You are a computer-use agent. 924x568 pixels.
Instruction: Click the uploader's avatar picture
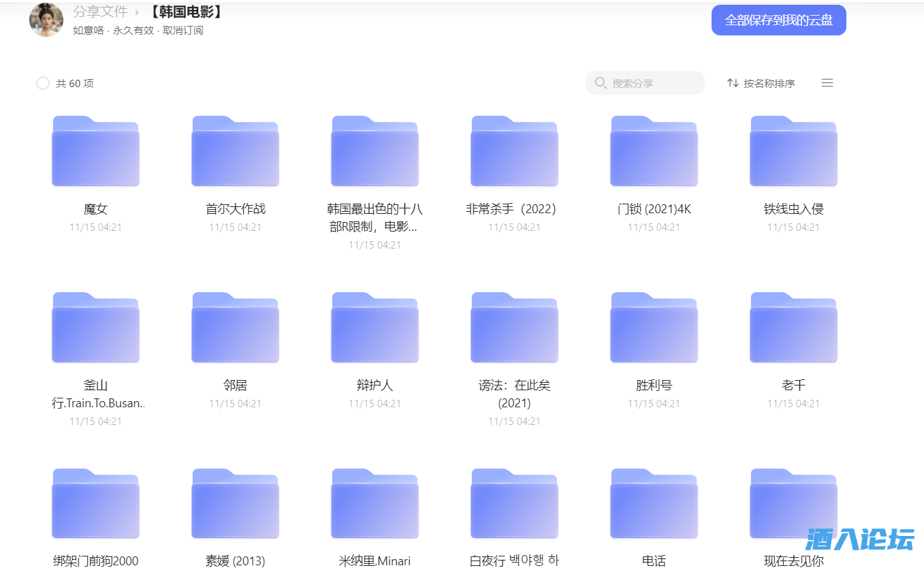tap(46, 20)
